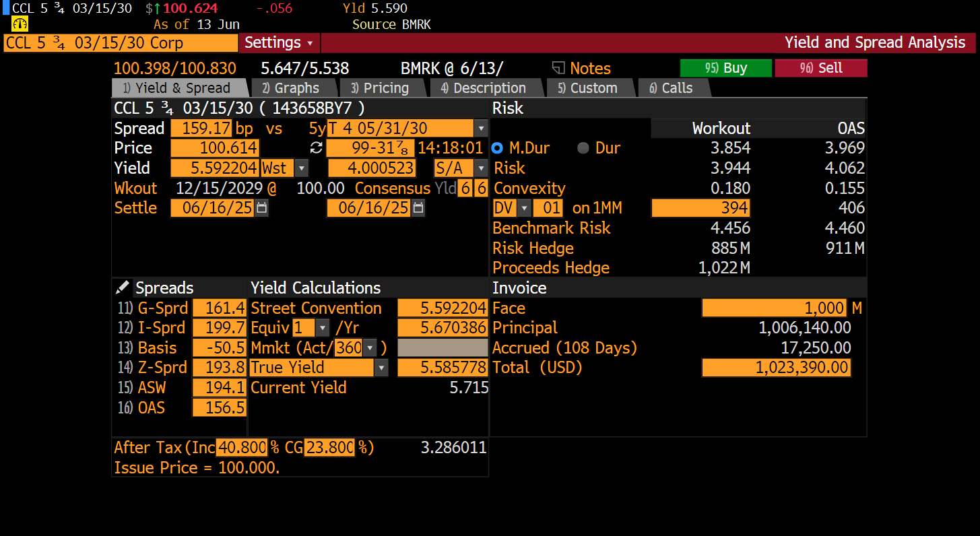
Task: Open the Settings dropdown menu
Action: [x=280, y=43]
